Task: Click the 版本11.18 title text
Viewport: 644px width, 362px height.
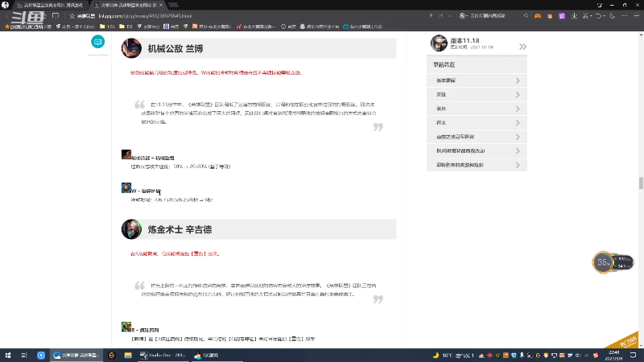Action: (x=464, y=41)
